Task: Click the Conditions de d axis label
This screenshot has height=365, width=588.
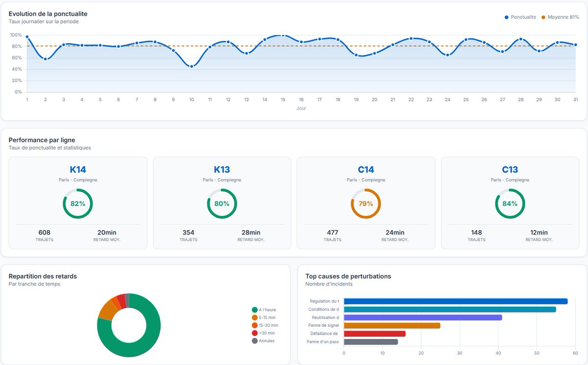Action: 324,310
